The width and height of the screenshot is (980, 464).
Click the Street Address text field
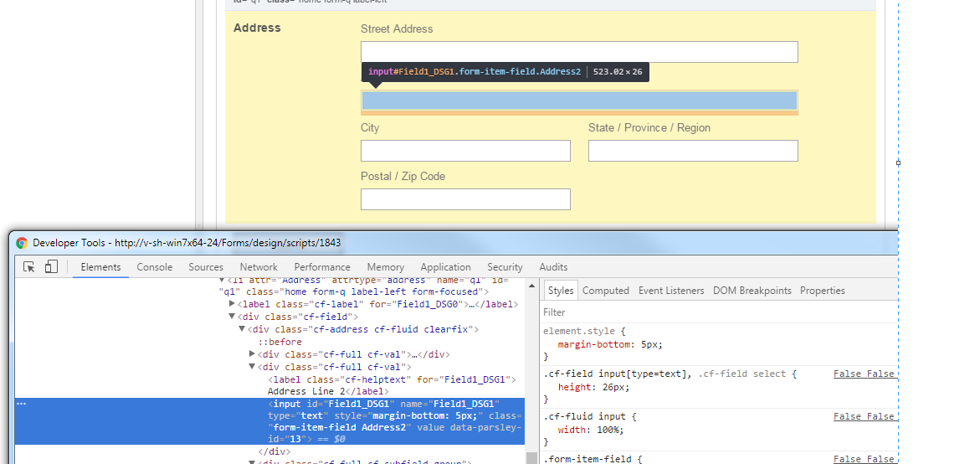click(x=579, y=52)
